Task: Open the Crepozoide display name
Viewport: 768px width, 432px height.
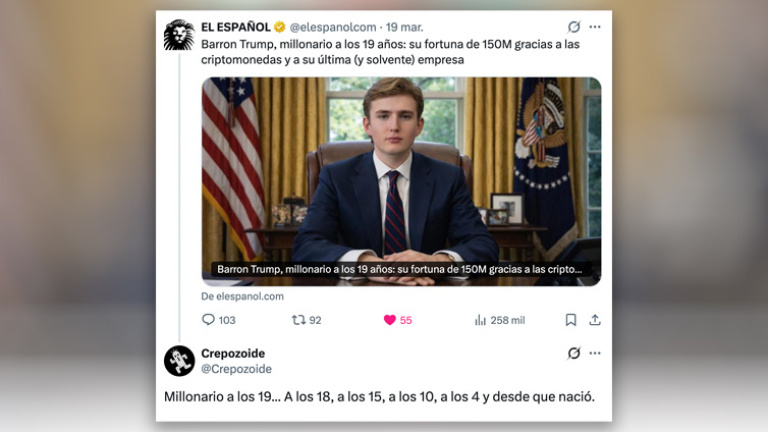Action: [233, 353]
